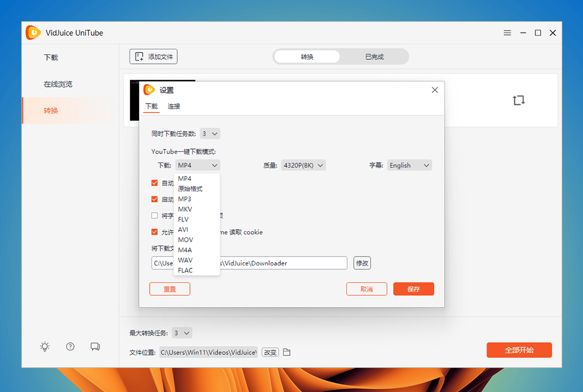
Task: Open the help question mark icon
Action: (70, 347)
